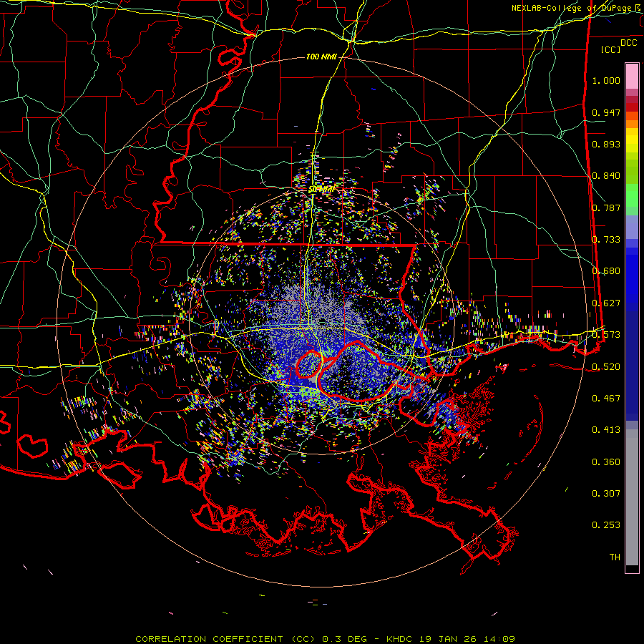The height and width of the screenshot is (644, 644).
Task: Click the TH threshold label
Action: pyautogui.click(x=615, y=557)
